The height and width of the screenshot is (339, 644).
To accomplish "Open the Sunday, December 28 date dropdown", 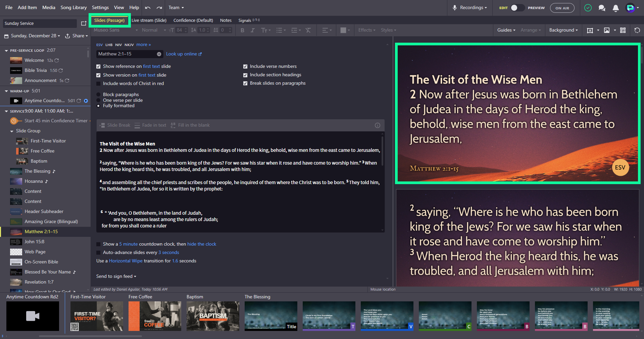I will point(32,36).
